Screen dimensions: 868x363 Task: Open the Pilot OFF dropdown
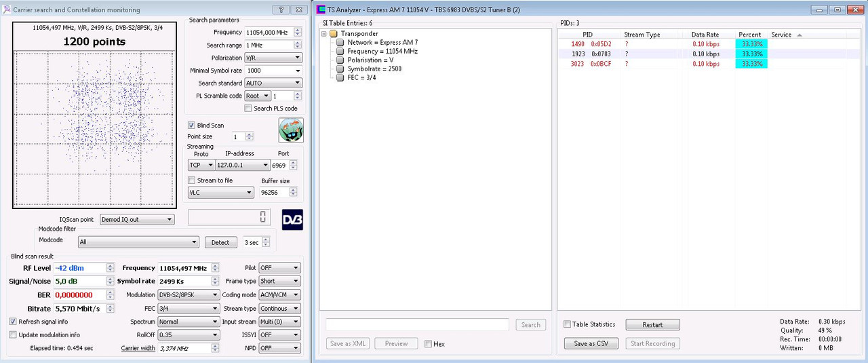point(279,268)
